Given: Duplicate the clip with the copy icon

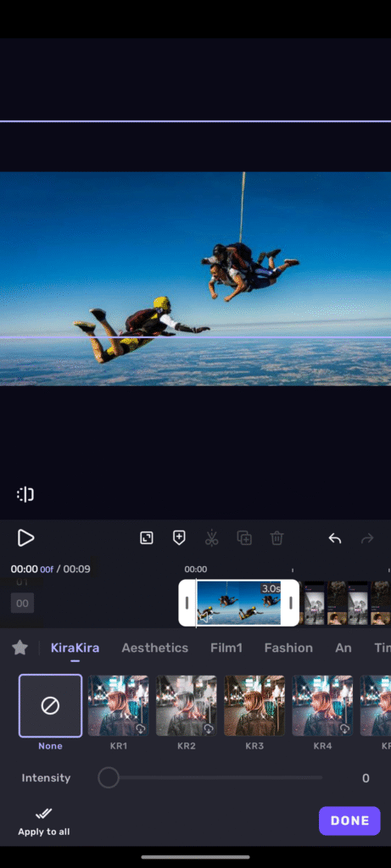Looking at the screenshot, I should (244, 537).
